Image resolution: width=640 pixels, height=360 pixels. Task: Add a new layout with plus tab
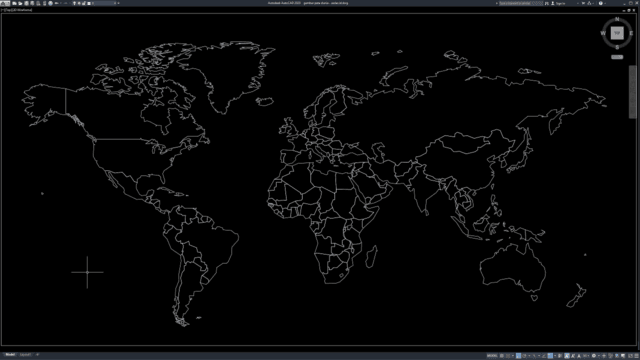point(38,355)
